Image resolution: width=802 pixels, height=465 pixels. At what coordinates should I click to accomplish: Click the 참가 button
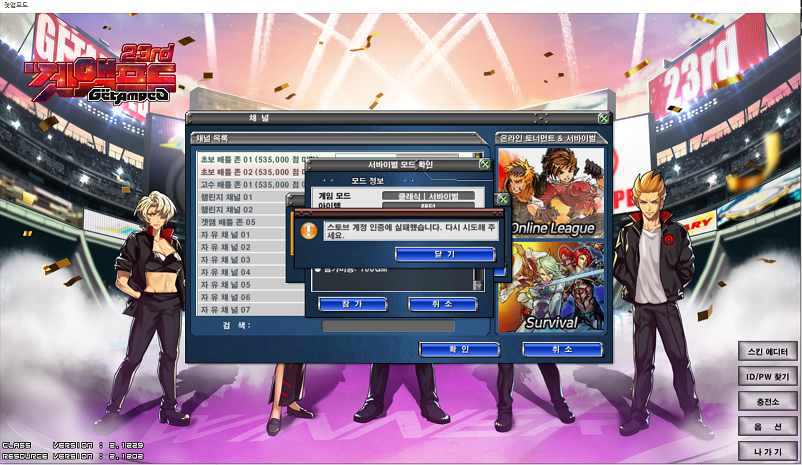tap(352, 303)
